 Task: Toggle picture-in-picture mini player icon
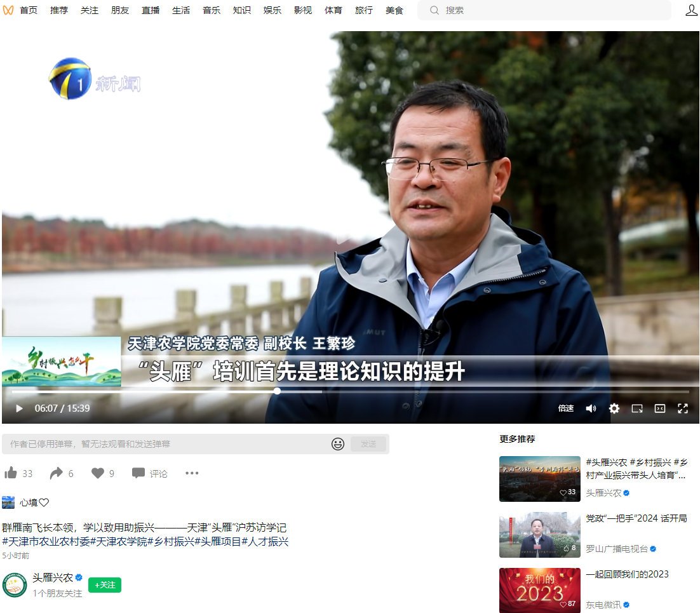click(x=637, y=408)
